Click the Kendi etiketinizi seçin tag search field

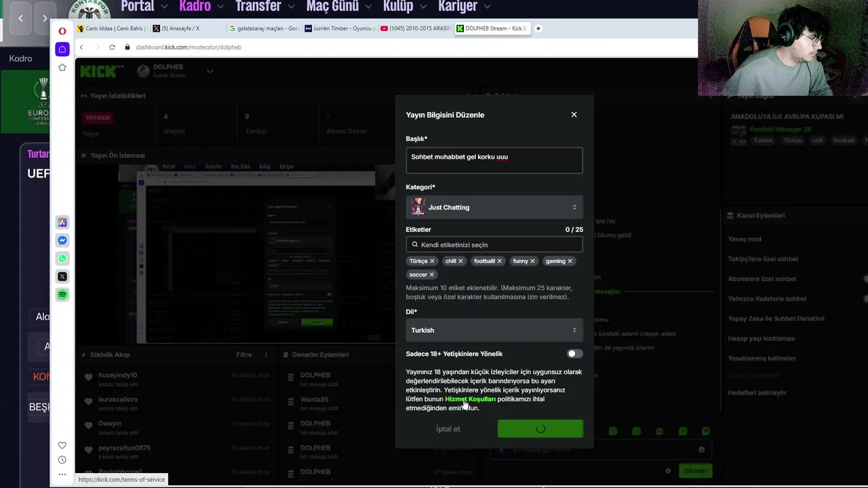494,245
